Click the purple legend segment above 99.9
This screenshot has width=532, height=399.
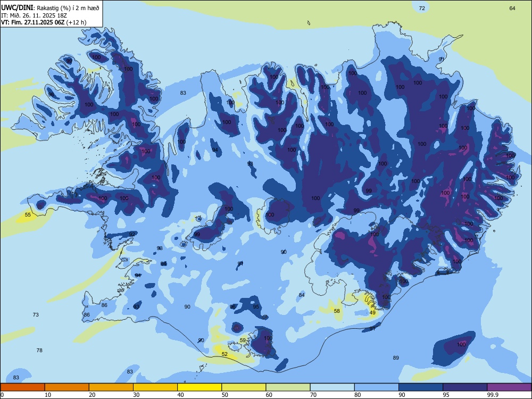pos(509,387)
